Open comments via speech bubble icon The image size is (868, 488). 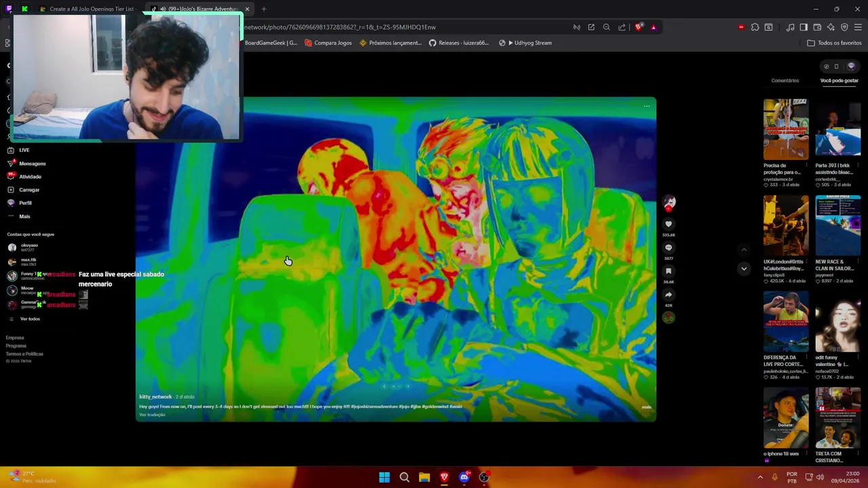click(668, 247)
